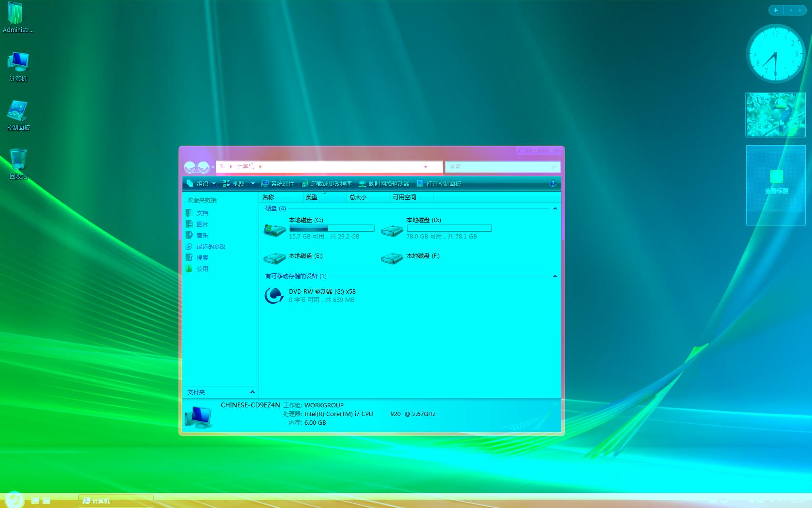This screenshot has height=508, width=812.
Task: Open the Administrator folder desktop icon
Action: click(18, 18)
